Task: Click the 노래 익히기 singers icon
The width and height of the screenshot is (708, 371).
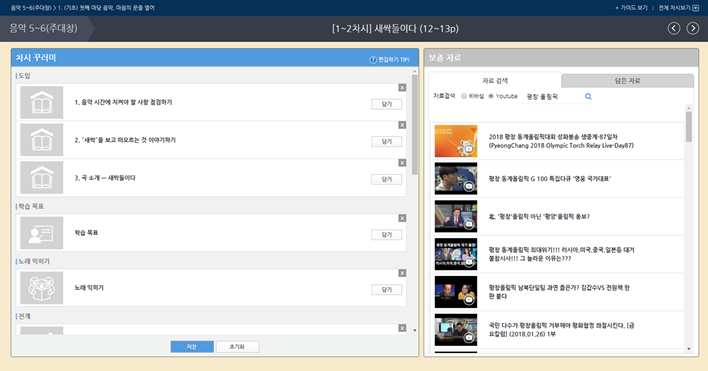Action: (x=42, y=288)
